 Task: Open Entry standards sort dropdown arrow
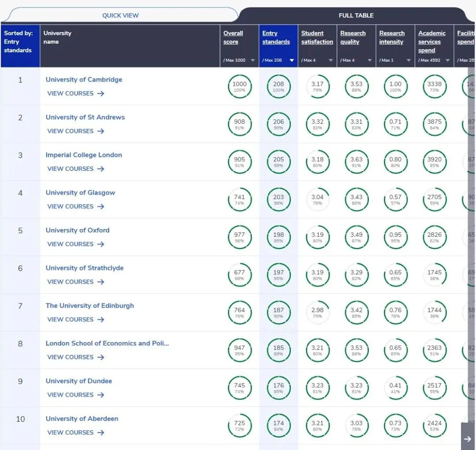292,60
